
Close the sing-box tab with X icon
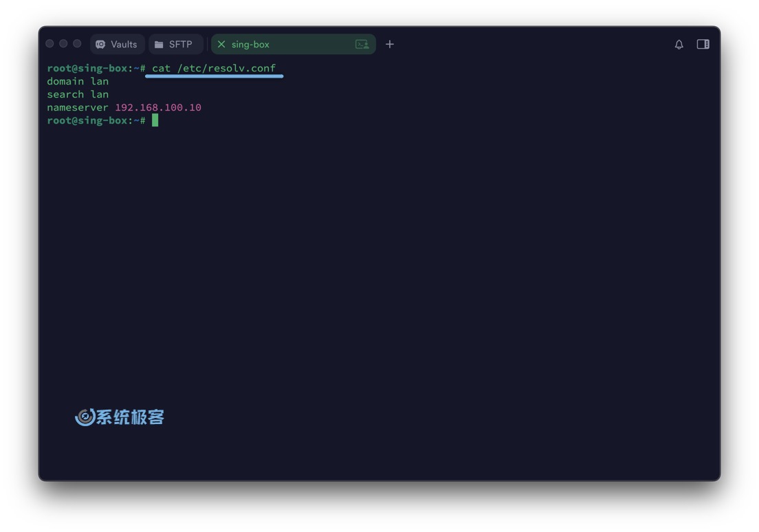pyautogui.click(x=221, y=44)
